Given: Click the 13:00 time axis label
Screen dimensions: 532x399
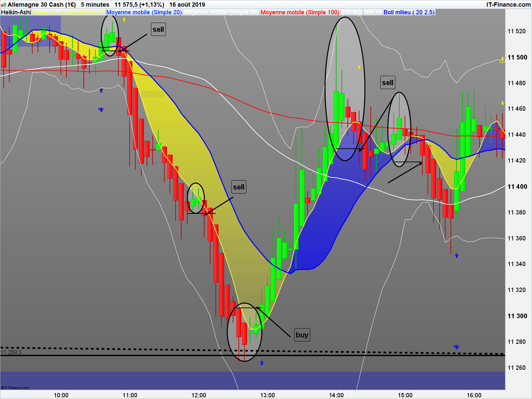Looking at the screenshot, I should click(x=268, y=395).
